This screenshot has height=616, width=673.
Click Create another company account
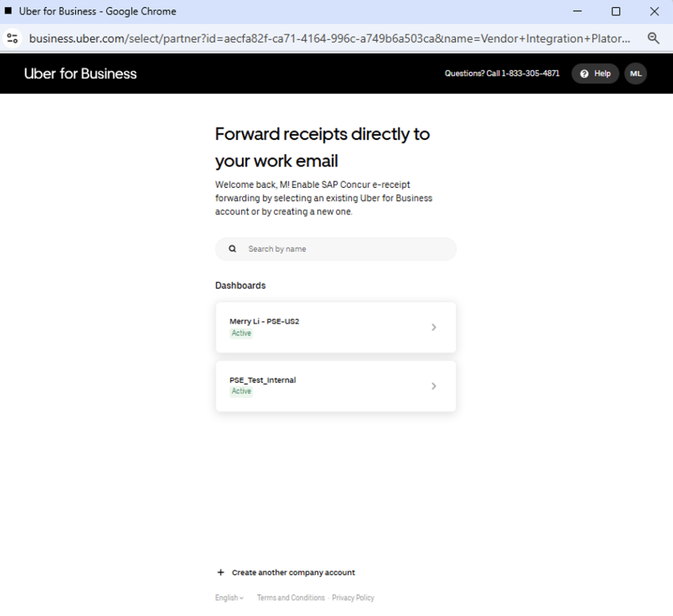(293, 572)
